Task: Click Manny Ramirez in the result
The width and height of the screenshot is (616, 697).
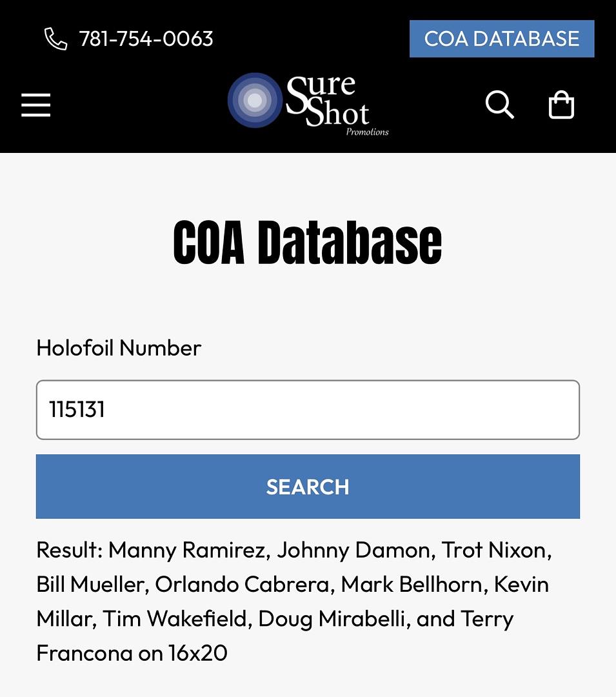Action: point(187,550)
